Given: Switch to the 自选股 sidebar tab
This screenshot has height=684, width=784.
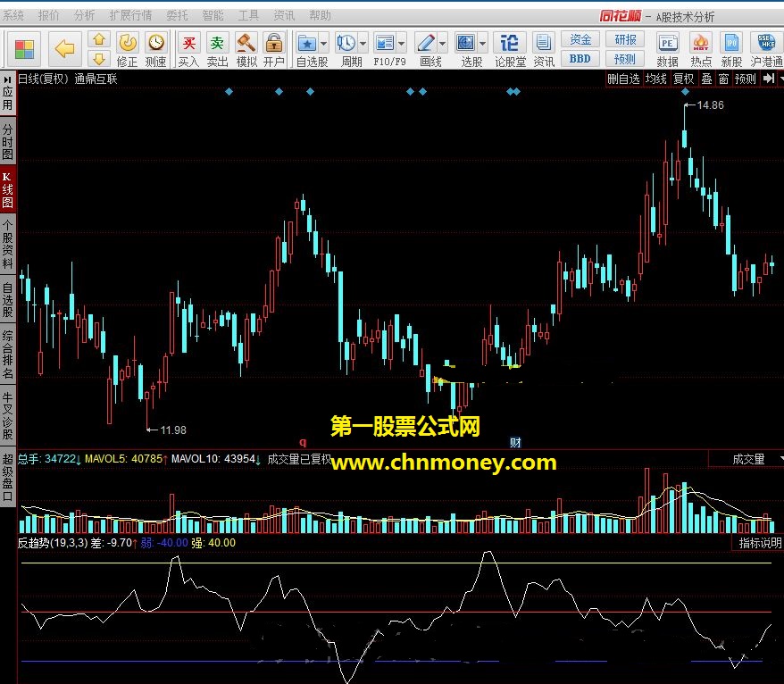Looking at the screenshot, I should coord(7,299).
